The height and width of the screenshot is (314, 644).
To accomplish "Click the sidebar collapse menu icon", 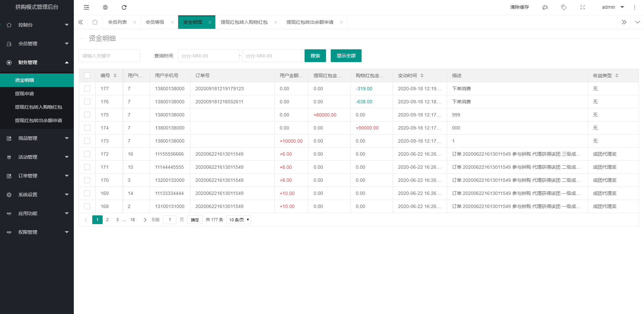I will [87, 7].
